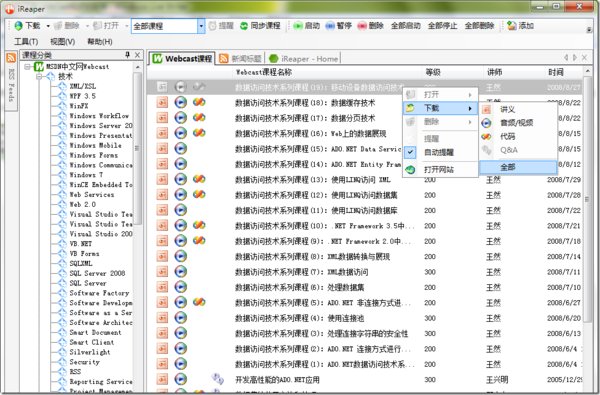
Task: Click video icon for course (18) 数据缓存技术
Action: pos(181,102)
